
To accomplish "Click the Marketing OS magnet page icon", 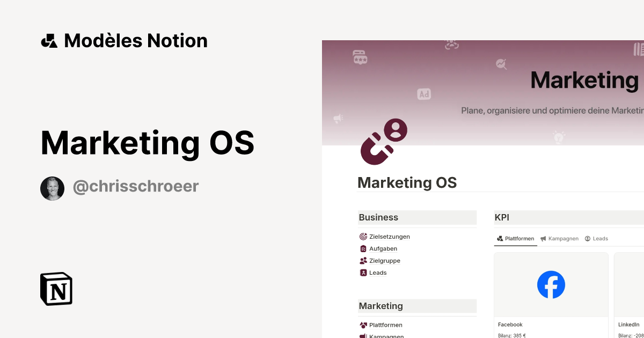I will 383,141.
